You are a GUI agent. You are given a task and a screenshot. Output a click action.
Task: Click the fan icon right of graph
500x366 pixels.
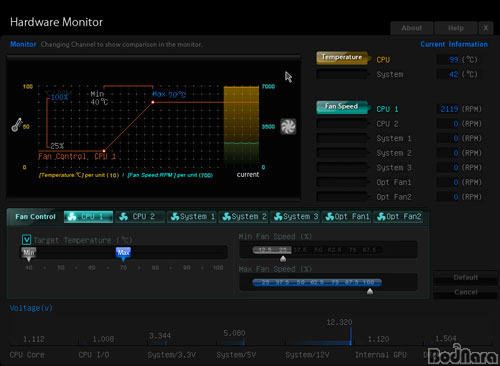point(288,126)
